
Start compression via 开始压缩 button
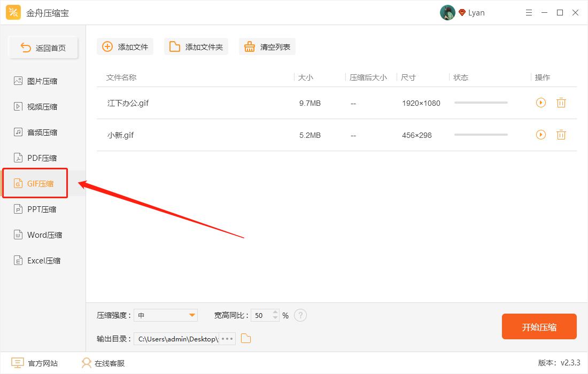pos(539,326)
